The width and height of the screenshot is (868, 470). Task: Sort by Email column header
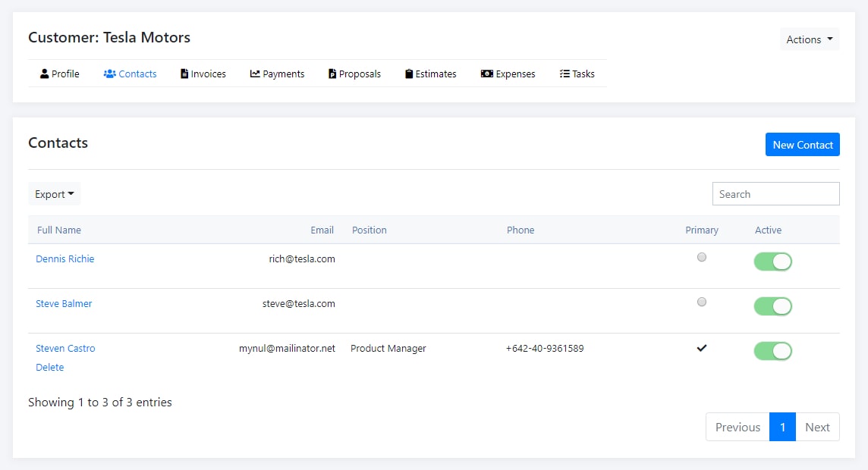click(322, 230)
